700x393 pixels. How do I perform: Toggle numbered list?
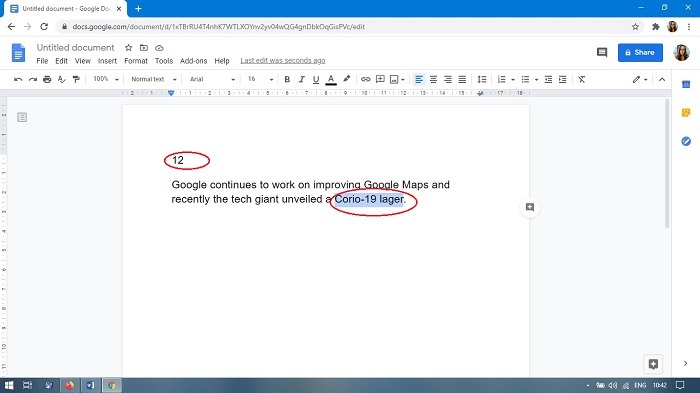point(502,79)
